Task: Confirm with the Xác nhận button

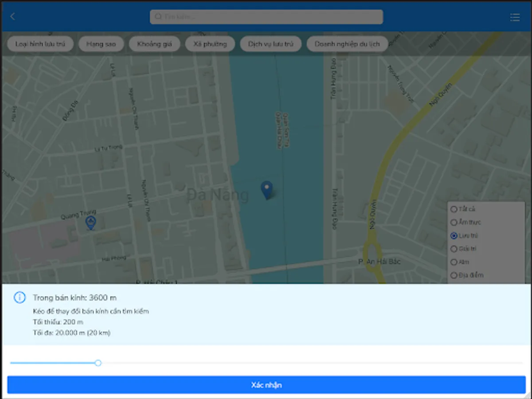Action: click(266, 385)
